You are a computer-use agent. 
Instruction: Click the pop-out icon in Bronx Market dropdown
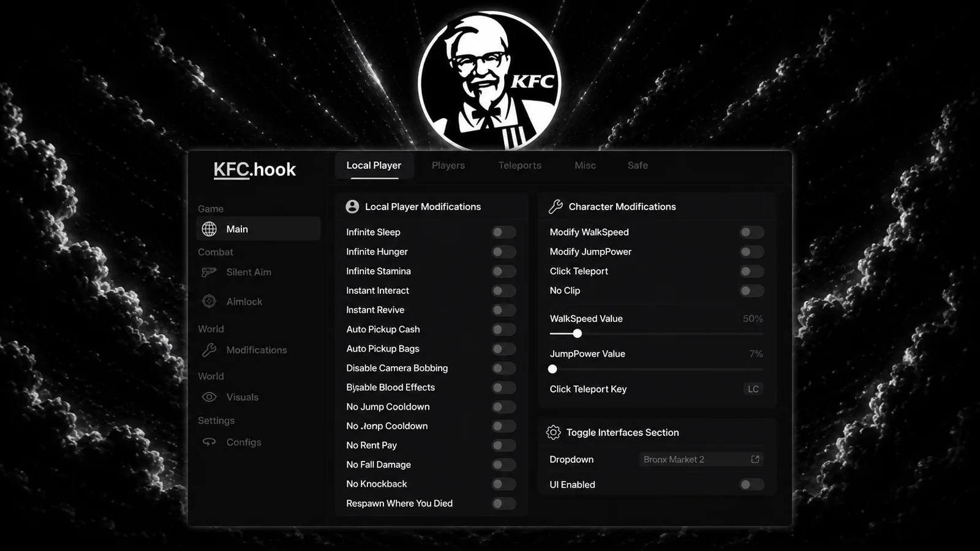pos(755,459)
